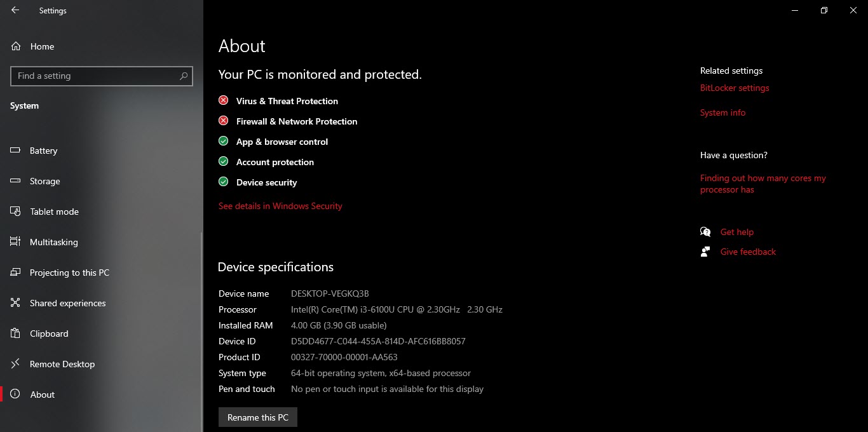
Task: Open Firewall & Network Protection status
Action: (296, 121)
